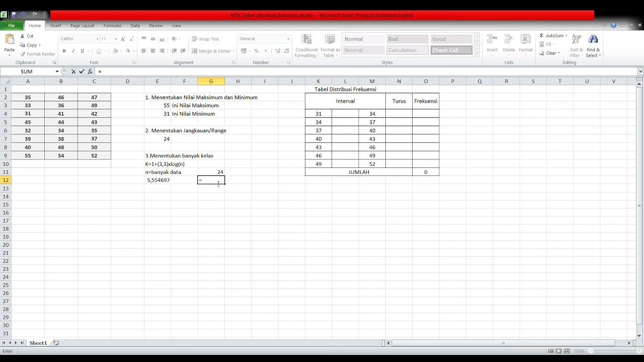Click the Decrease Indent icon
644x362 pixels.
pyautogui.click(x=174, y=51)
